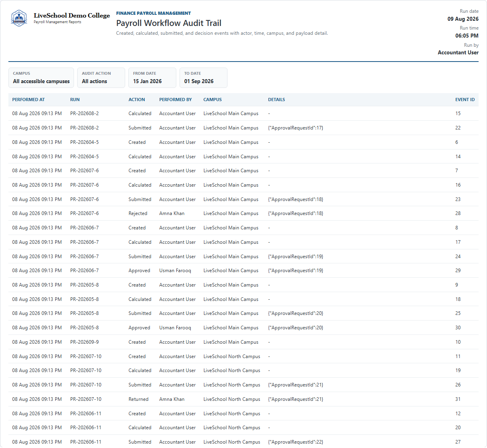
Task: Select the Audit Action filter box
Action: point(101,78)
